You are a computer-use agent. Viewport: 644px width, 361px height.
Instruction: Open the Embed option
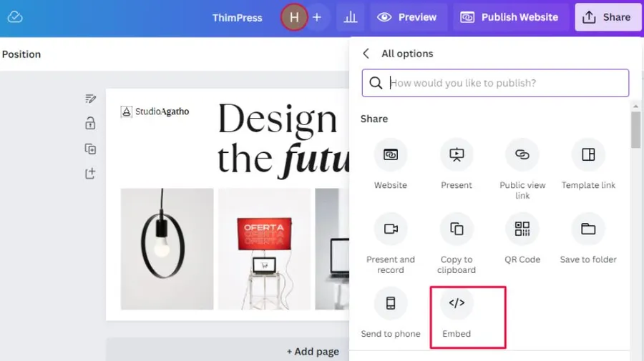[x=457, y=304]
